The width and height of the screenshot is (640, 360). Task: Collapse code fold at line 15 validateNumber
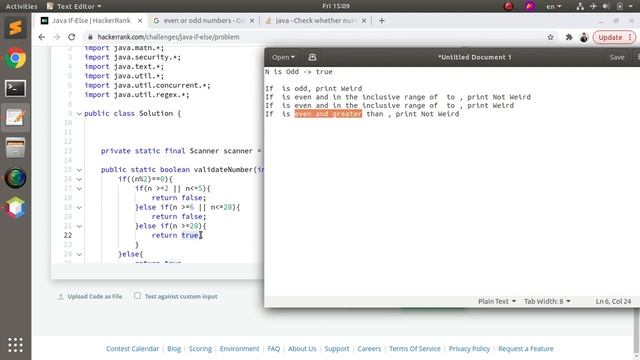(x=79, y=170)
